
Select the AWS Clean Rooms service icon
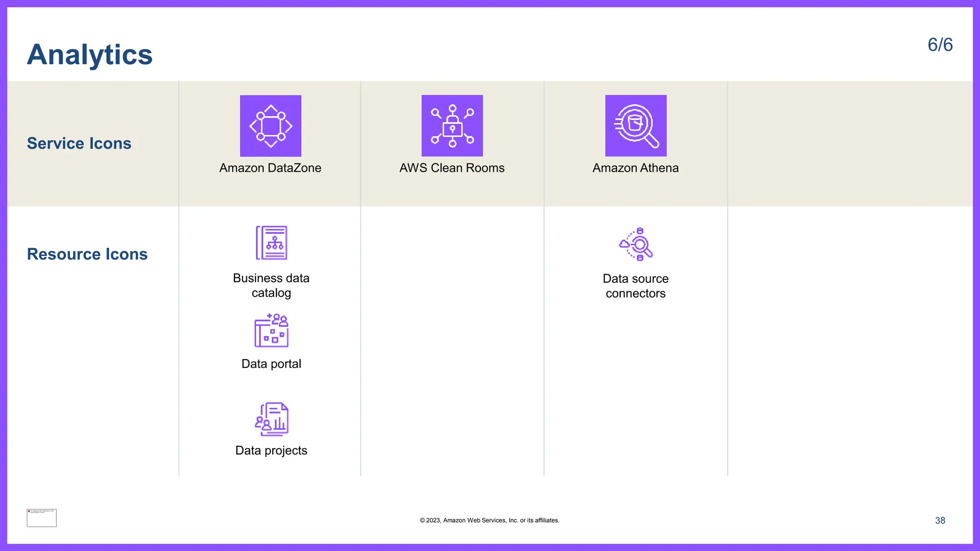click(452, 126)
